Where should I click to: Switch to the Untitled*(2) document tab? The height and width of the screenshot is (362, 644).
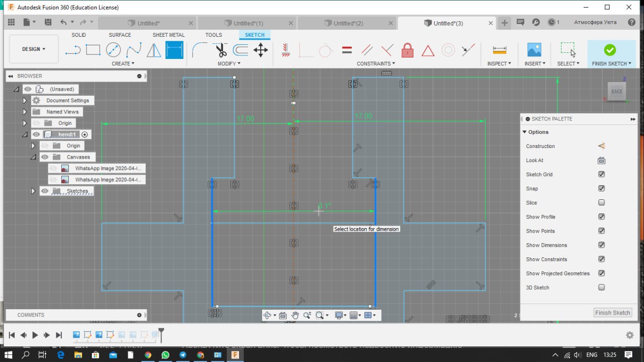pos(348,23)
